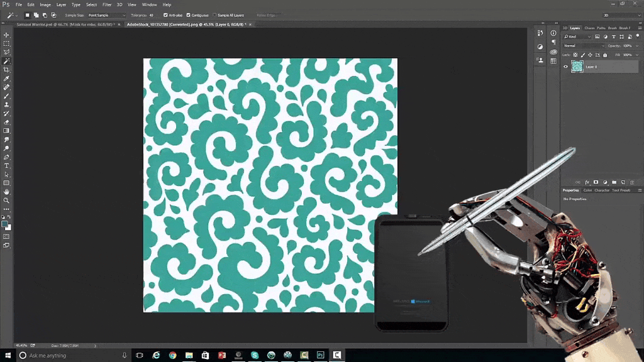Open the layer style fx menu
Screen dimensions: 644x362
(x=587, y=182)
